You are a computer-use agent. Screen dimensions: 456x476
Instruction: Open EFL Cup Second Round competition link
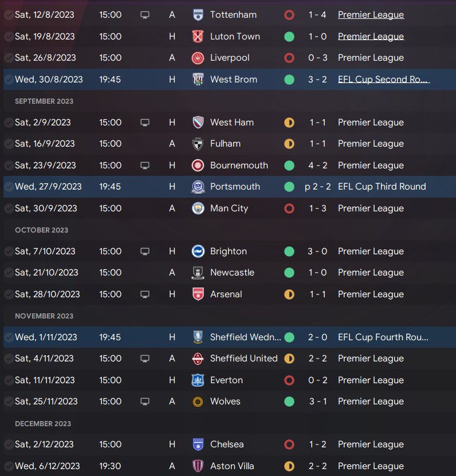click(x=383, y=80)
